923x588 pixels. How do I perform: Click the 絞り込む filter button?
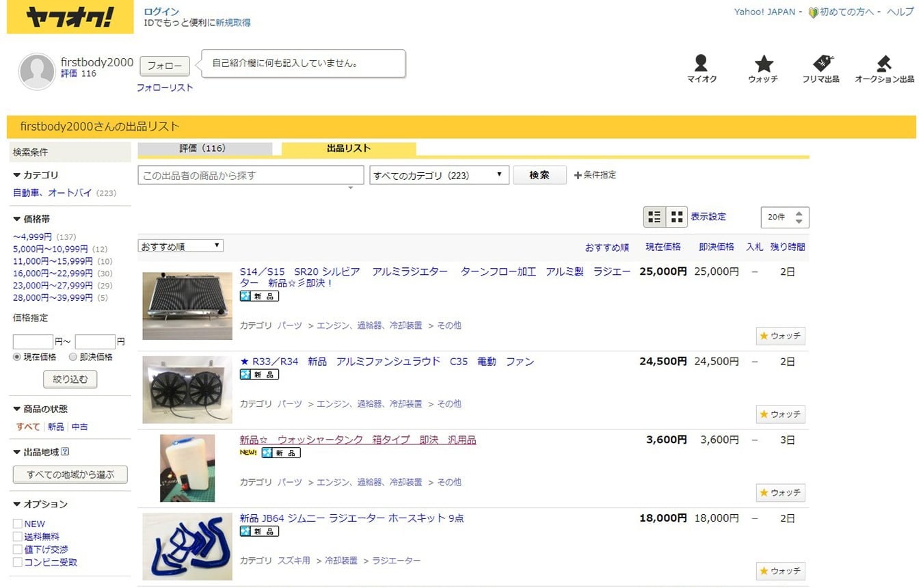pos(70,379)
